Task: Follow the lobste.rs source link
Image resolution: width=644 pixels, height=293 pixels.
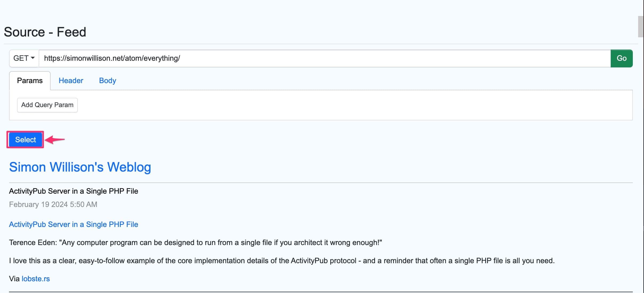Action: click(x=36, y=279)
